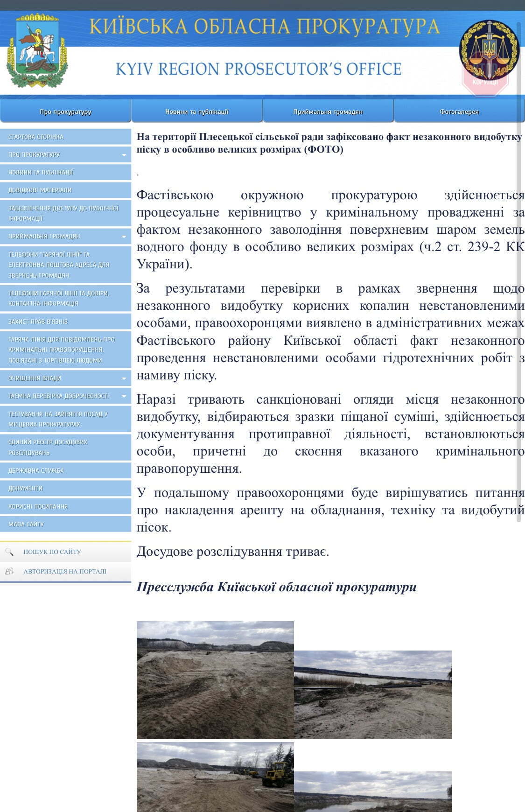Open human trafficking hotline sidebar item
Screen dimensions: 525x812
[x=65, y=350]
